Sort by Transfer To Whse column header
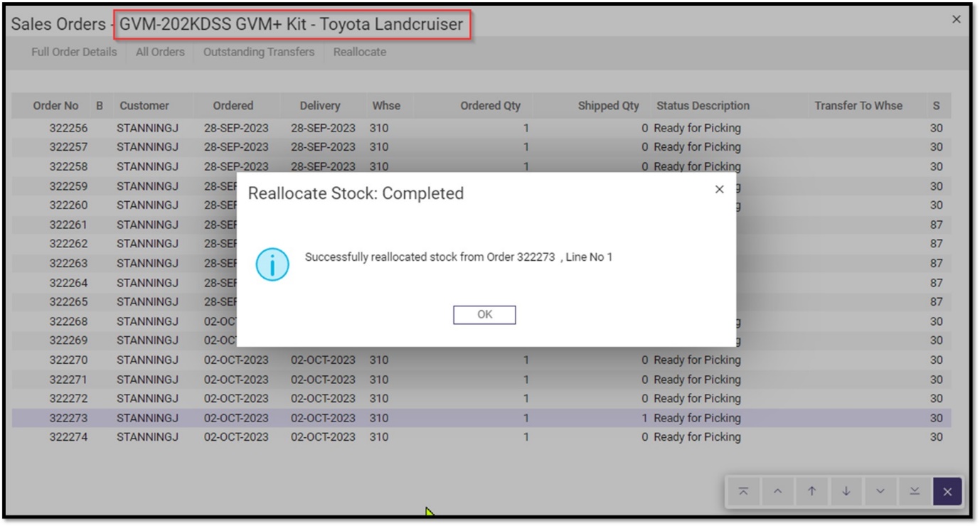The width and height of the screenshot is (980, 526). pyautogui.click(x=858, y=106)
